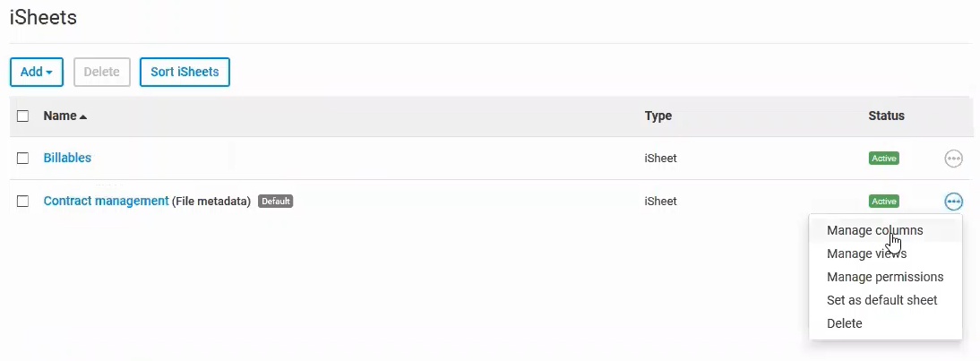Toggle the select-all checkbox in table header
The height and width of the screenshot is (361, 980).
(23, 116)
